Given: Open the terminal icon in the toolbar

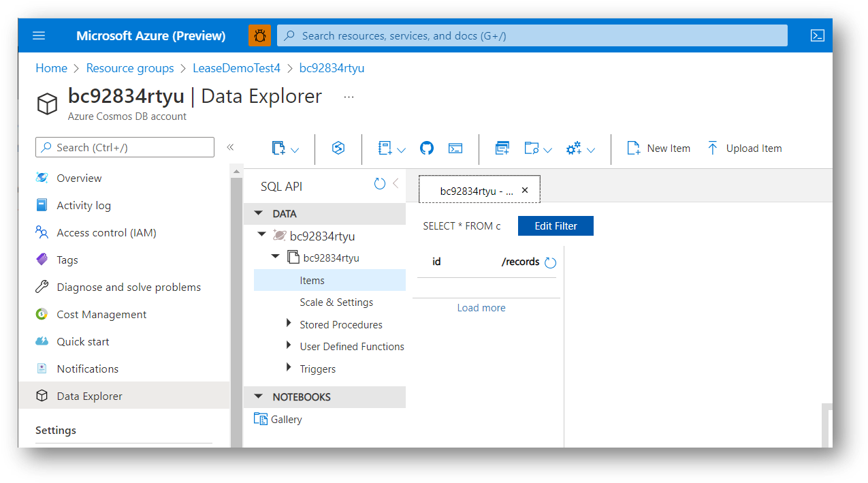Looking at the screenshot, I should [x=455, y=149].
